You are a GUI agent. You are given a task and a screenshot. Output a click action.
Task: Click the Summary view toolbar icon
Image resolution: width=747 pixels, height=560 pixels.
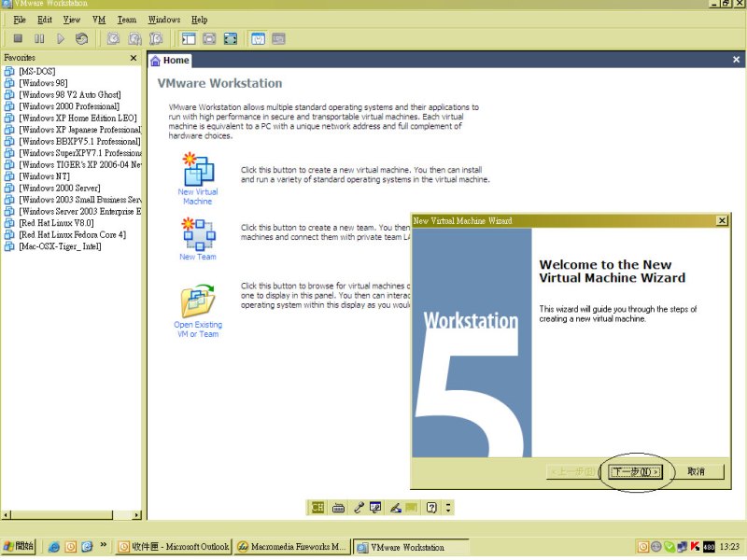point(258,38)
